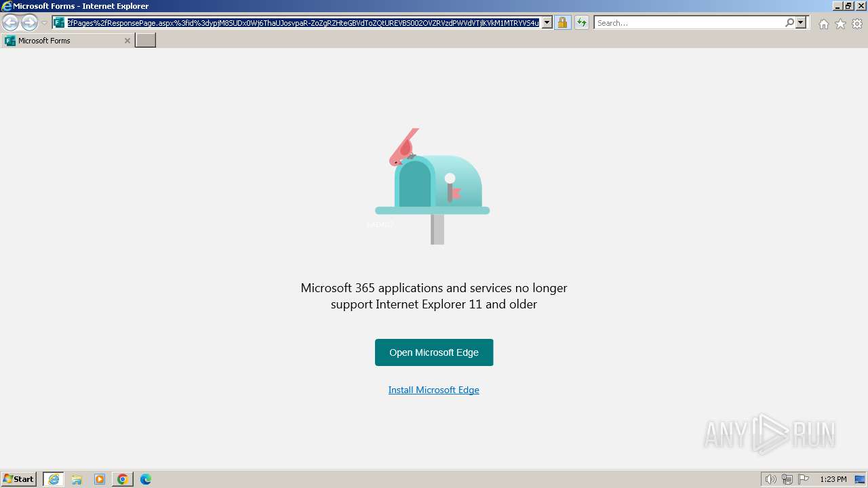The width and height of the screenshot is (868, 488).
Task: Minimize the Internet Explorer window
Action: [837, 6]
